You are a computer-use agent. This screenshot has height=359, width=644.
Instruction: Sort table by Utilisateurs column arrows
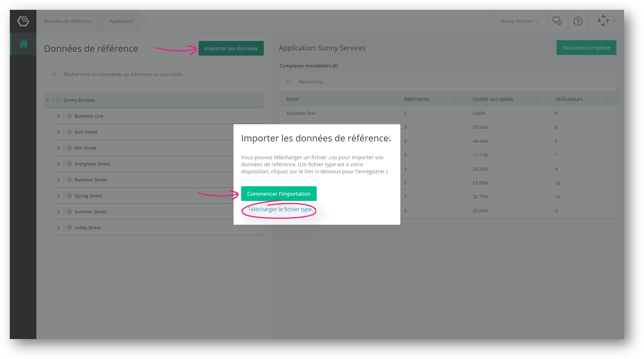coord(606,99)
